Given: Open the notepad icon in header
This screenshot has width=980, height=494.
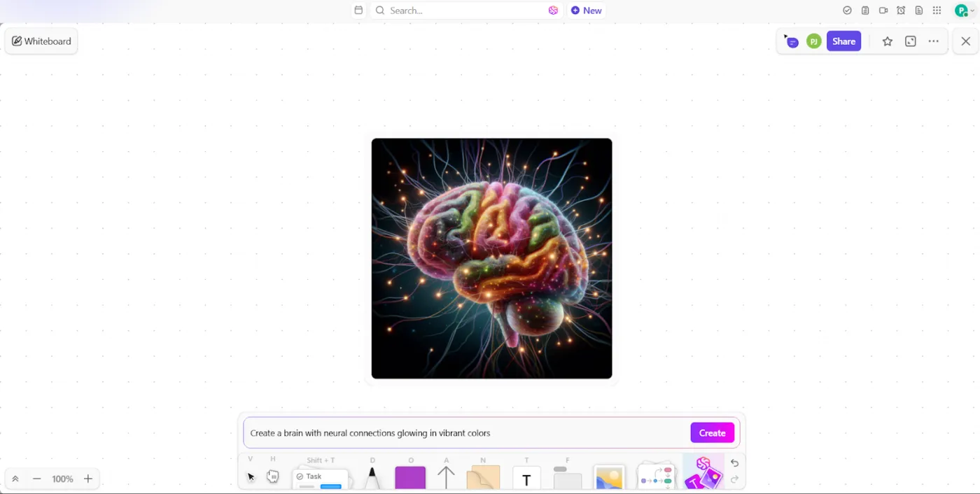Looking at the screenshot, I should 865,10.
